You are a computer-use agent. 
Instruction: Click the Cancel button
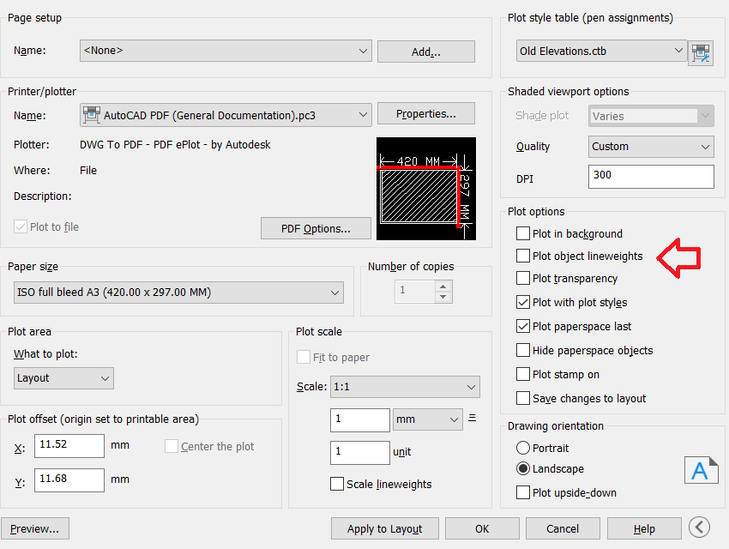(x=563, y=529)
